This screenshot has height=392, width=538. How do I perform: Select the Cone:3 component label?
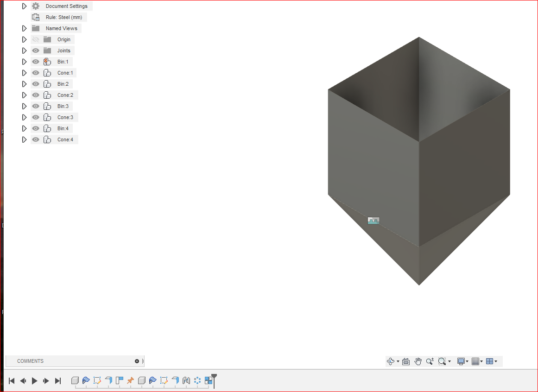[x=65, y=117]
